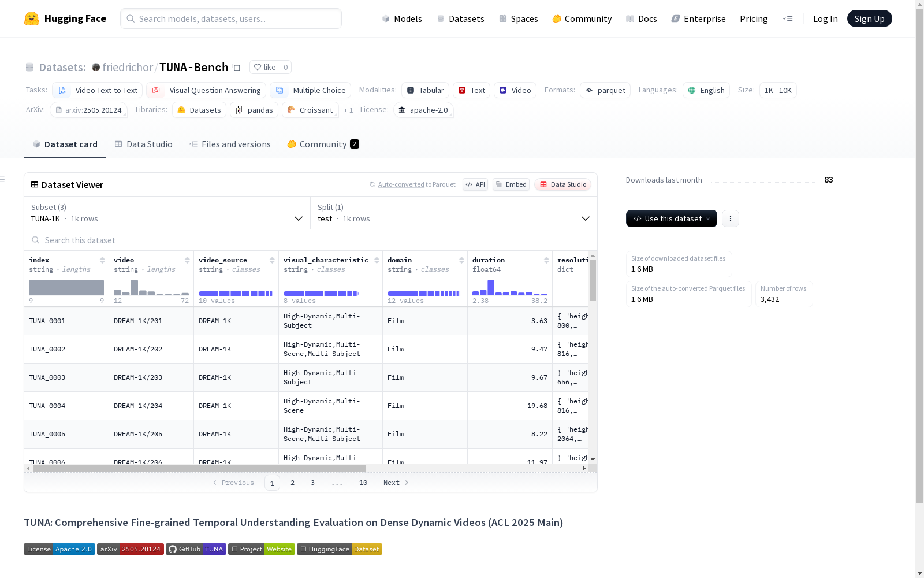Click the Log In link
924x578 pixels.
click(825, 18)
